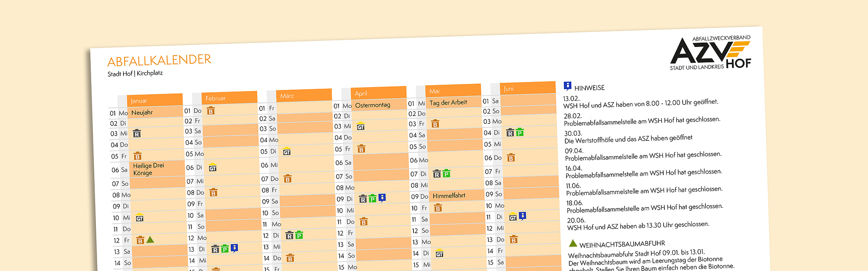Click the B bin icon on Juni 06 Do
Image resolution: width=868 pixels, height=271 pixels.
(x=511, y=158)
